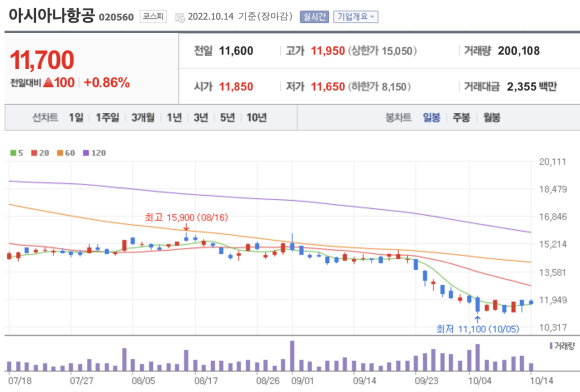580x392 pixels.
Task: Click the 고가 value 11,950
Action: point(328,51)
